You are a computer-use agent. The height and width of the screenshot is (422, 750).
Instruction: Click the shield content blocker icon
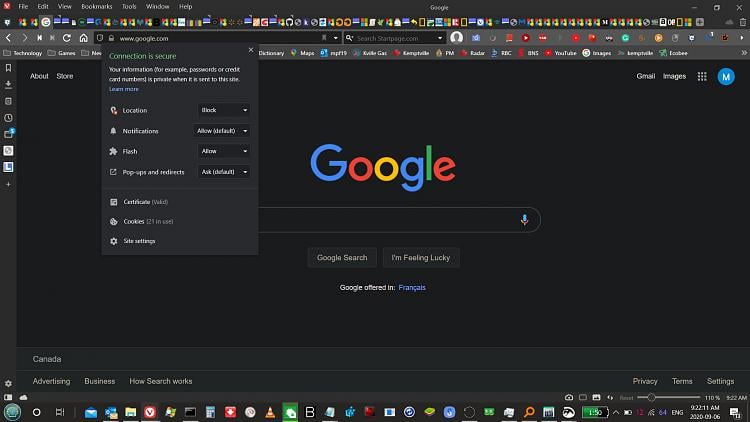[x=100, y=38]
